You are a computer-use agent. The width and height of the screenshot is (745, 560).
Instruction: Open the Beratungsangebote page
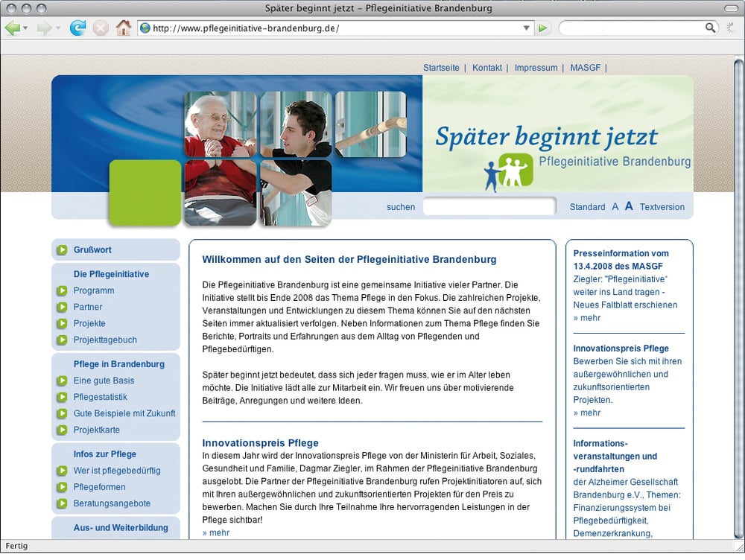[112, 503]
